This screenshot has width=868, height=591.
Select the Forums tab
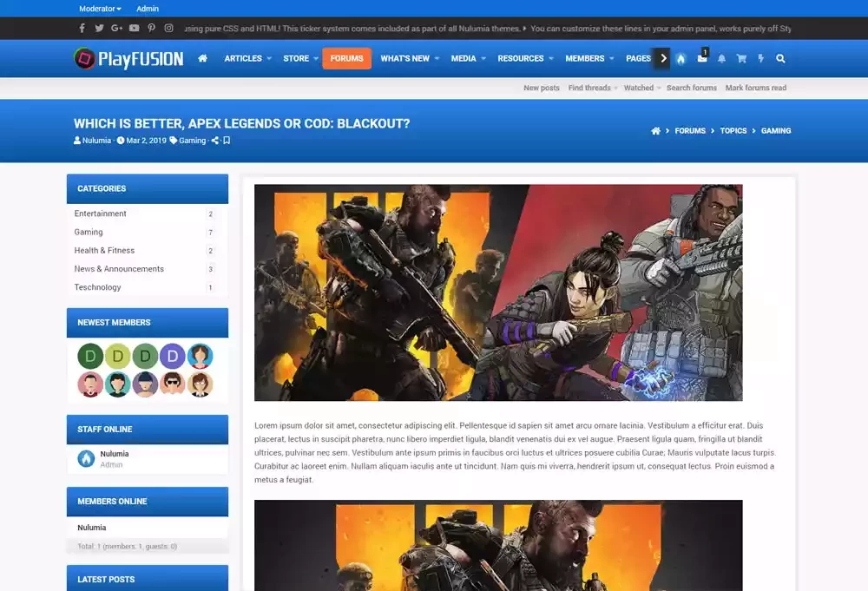pyautogui.click(x=346, y=58)
